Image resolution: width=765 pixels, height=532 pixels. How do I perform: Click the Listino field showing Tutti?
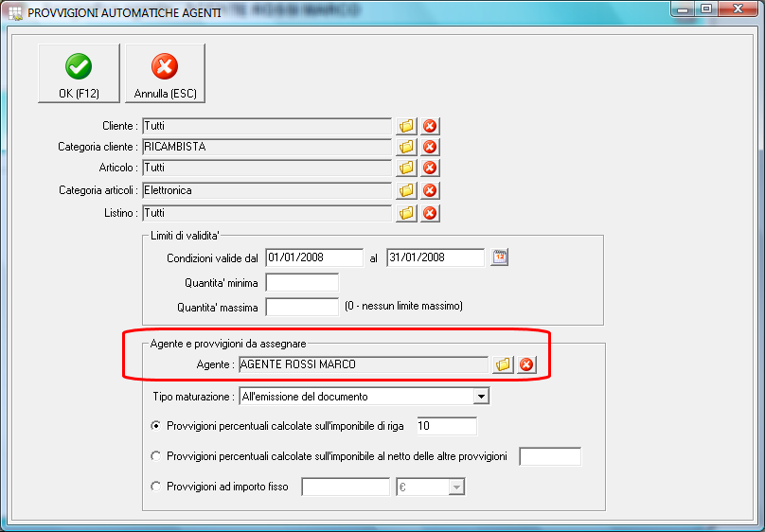coord(267,213)
